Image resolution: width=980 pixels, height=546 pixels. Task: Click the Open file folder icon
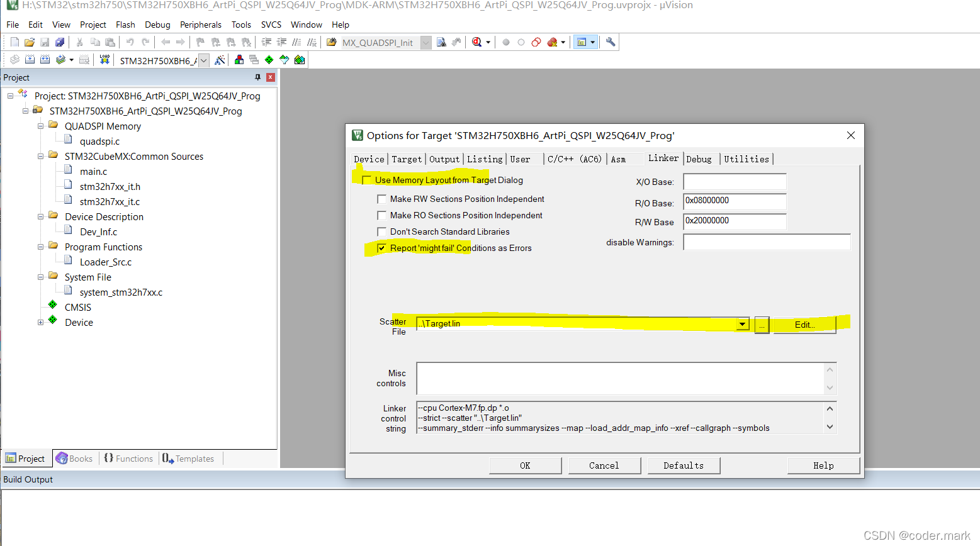pyautogui.click(x=30, y=42)
